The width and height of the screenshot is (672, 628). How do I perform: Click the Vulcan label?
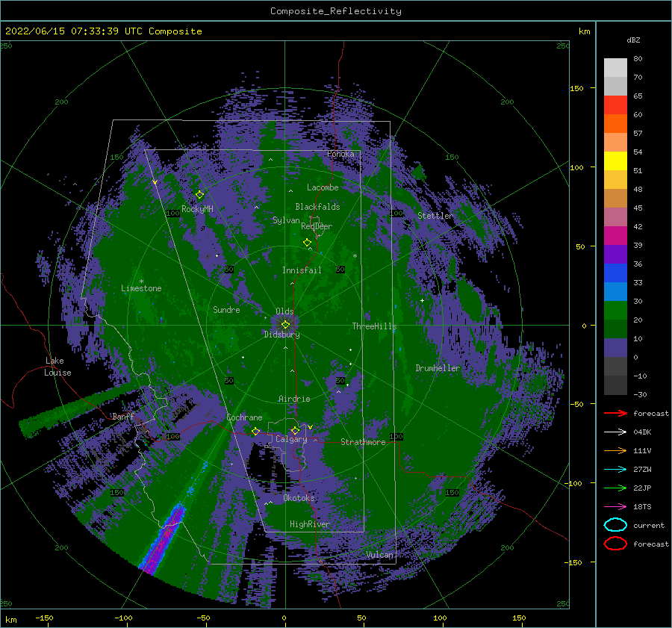point(379,555)
